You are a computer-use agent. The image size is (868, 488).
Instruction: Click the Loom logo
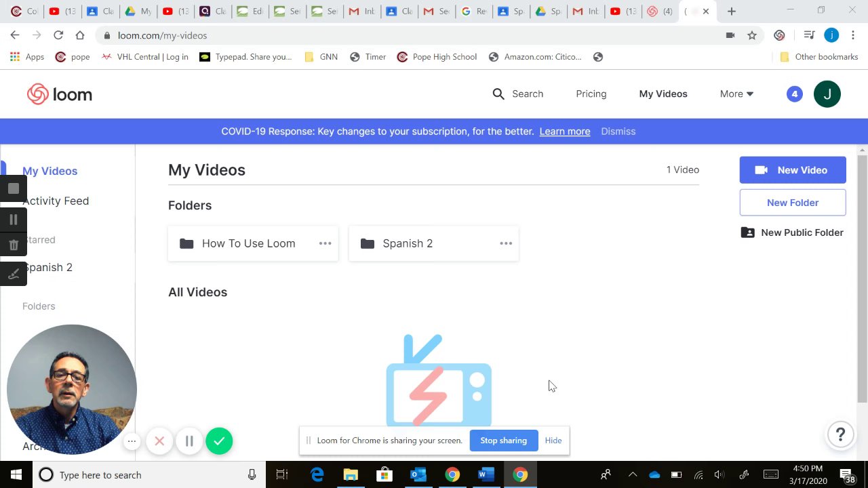click(x=60, y=94)
